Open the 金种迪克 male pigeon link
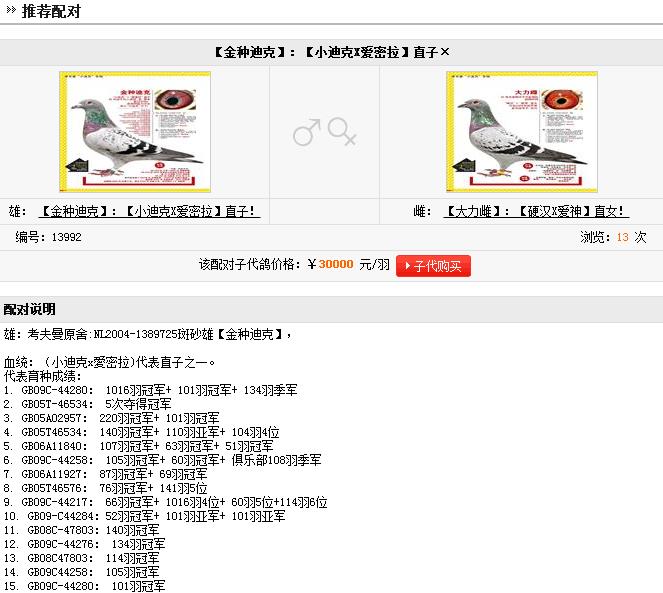The image size is (663, 593). point(149,211)
